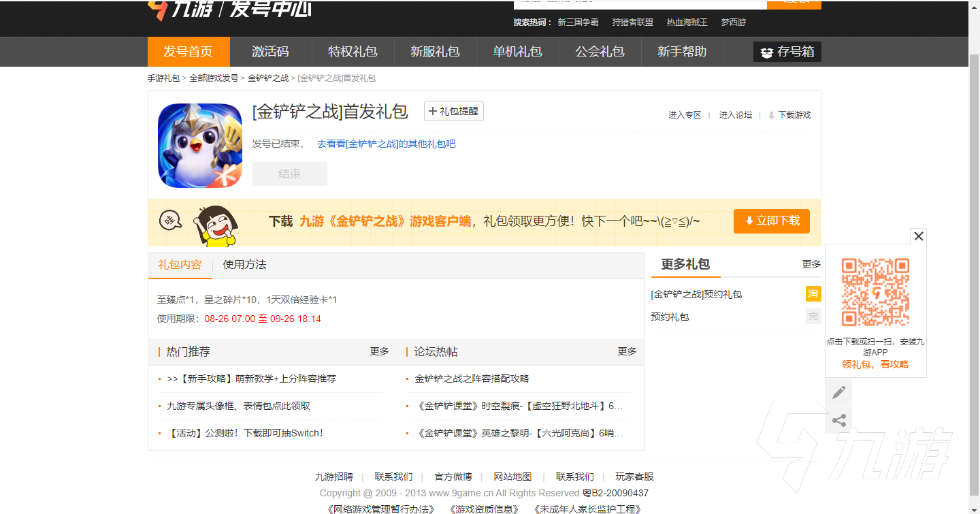The image size is (980, 514).
Task: Click footer link 官方微博
Action: click(x=453, y=477)
